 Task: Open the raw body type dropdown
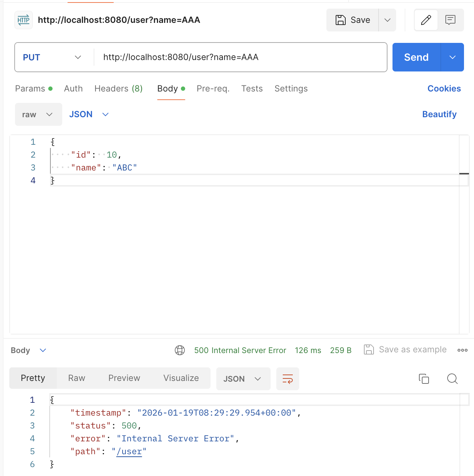pos(39,114)
